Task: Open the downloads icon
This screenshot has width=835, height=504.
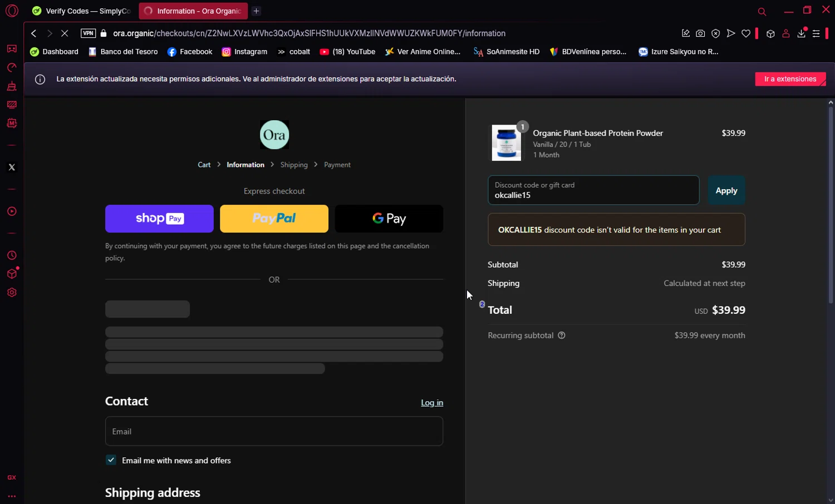Action: pos(801,33)
